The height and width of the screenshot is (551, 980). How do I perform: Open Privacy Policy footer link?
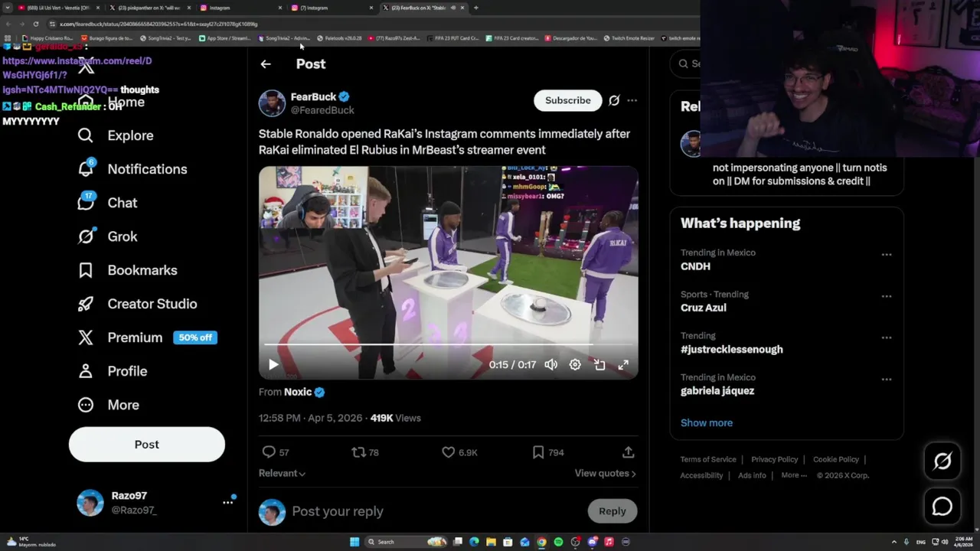(774, 460)
